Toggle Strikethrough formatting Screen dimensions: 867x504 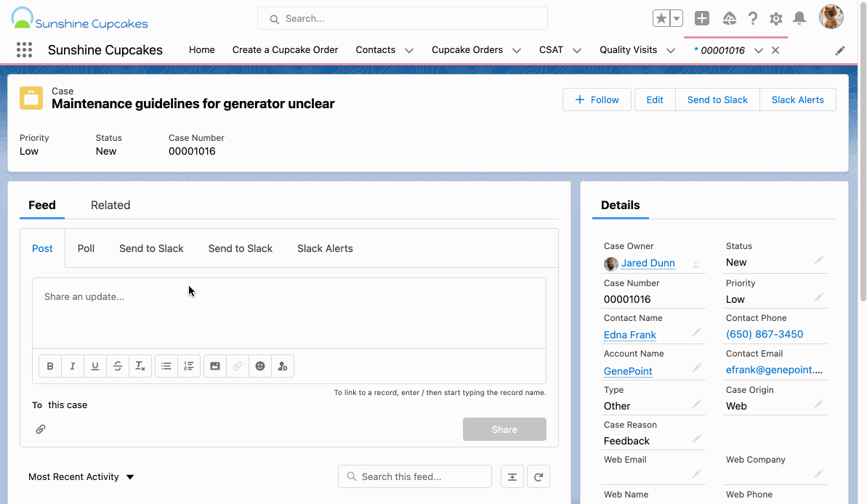[x=118, y=366]
